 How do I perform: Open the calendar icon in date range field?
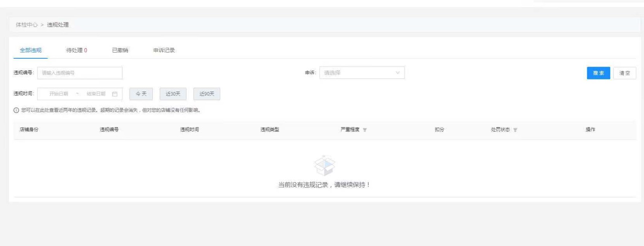pyautogui.click(x=115, y=94)
